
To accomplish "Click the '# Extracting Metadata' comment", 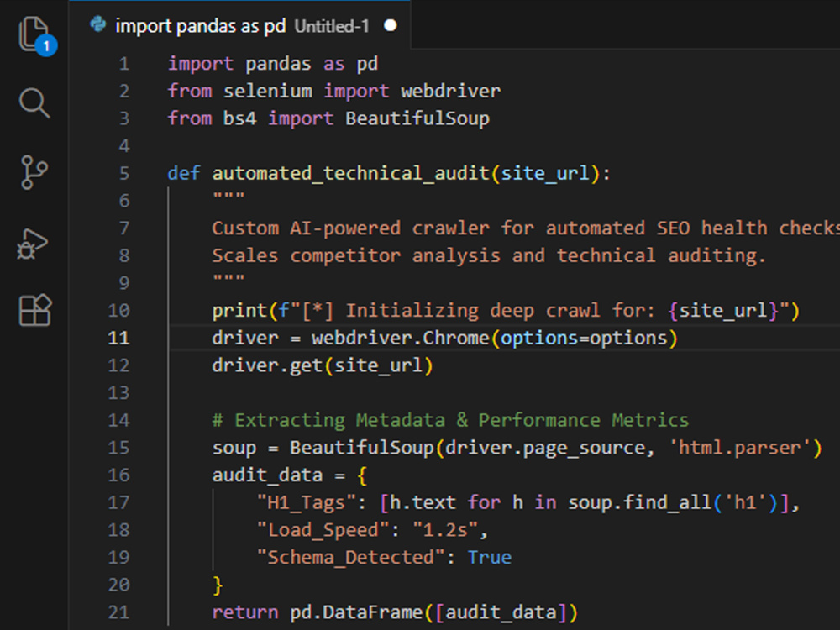I will (450, 420).
